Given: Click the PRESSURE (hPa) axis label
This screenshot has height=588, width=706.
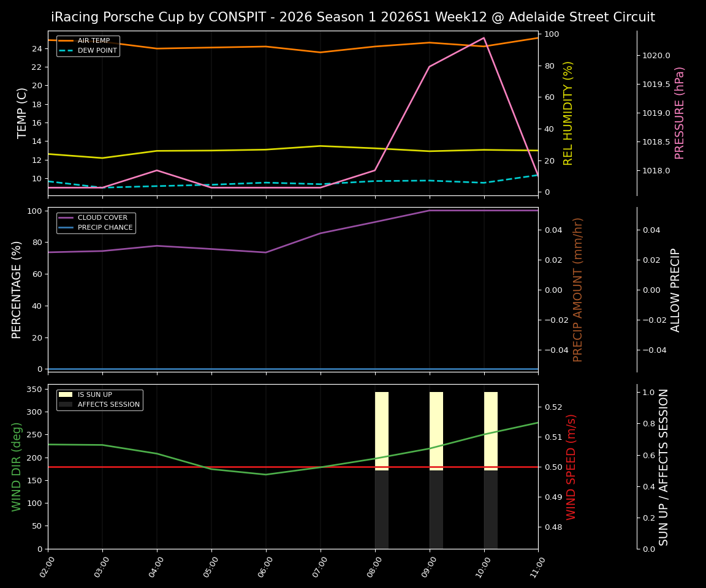Looking at the screenshot, I should [x=679, y=112].
